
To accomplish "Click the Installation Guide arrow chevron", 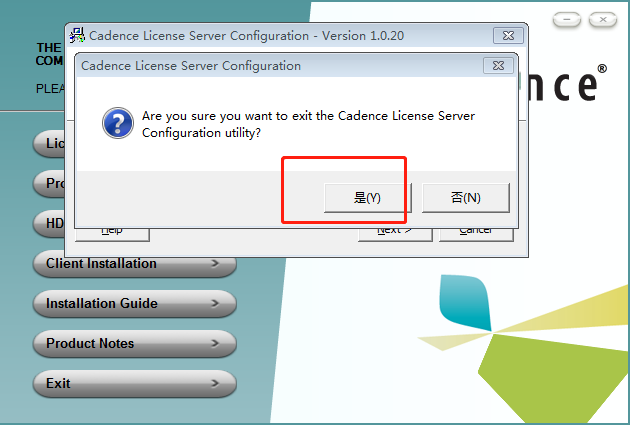I will tap(215, 303).
